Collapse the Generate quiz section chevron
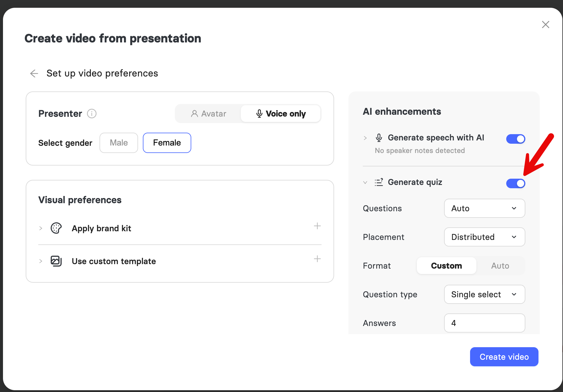Image resolution: width=563 pixels, height=392 pixels. point(365,182)
